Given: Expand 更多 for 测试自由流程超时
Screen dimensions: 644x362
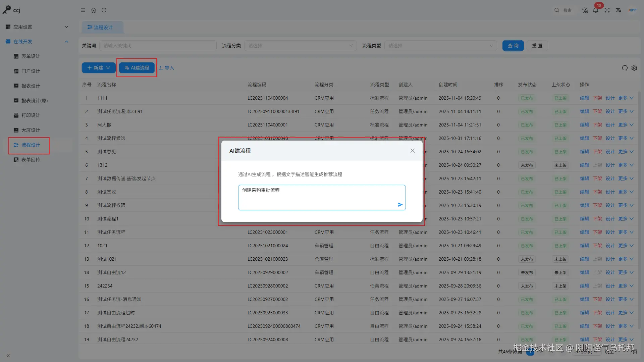Looking at the screenshot, I should click(x=626, y=313).
